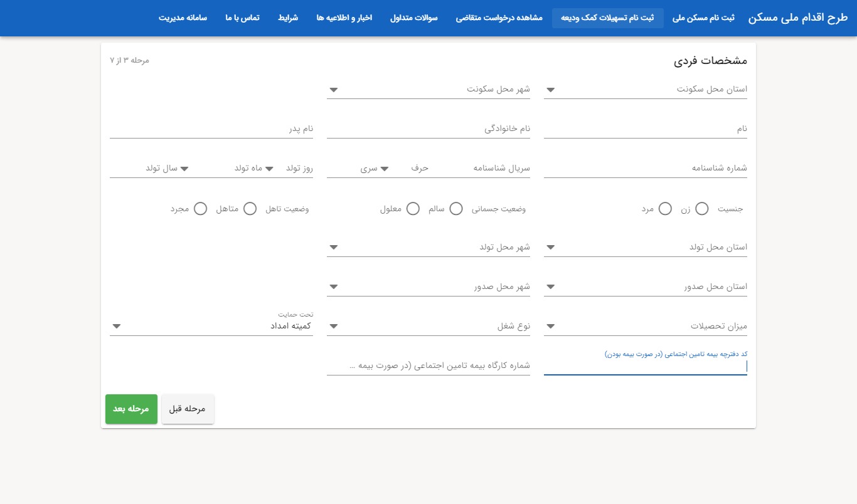Image resolution: width=857 pixels, height=504 pixels.
Task: Select the زن gender radio button
Action: (x=702, y=209)
